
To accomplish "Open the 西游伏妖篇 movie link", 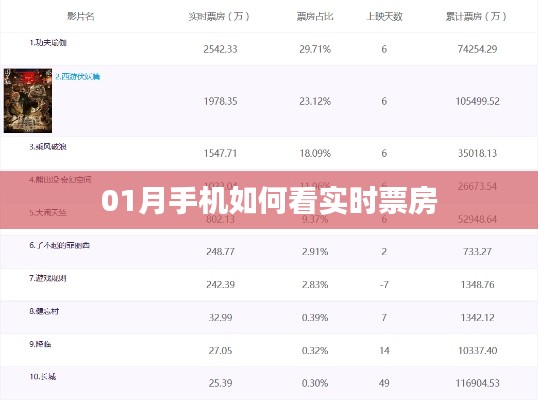I will (x=78, y=77).
